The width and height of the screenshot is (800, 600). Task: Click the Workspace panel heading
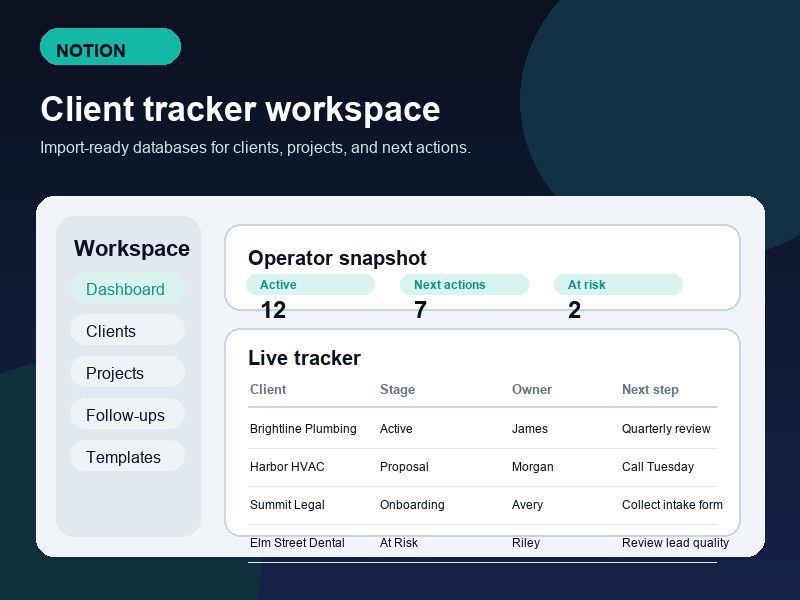tap(132, 248)
